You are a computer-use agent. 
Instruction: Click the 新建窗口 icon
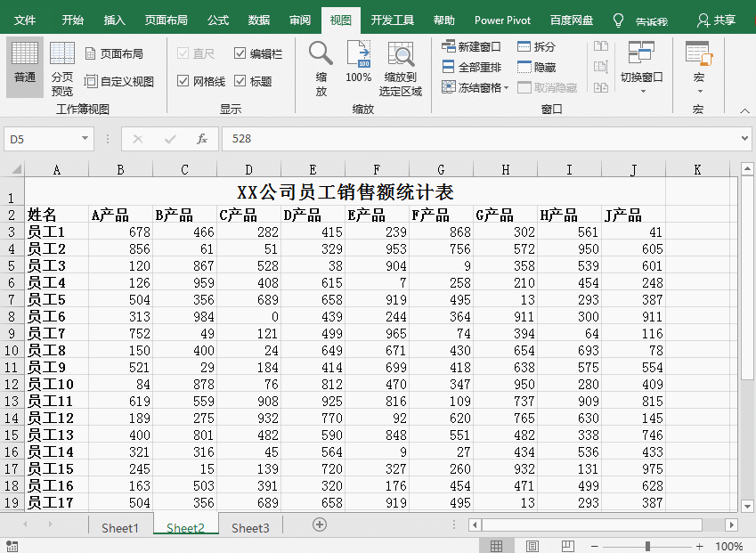click(x=470, y=46)
